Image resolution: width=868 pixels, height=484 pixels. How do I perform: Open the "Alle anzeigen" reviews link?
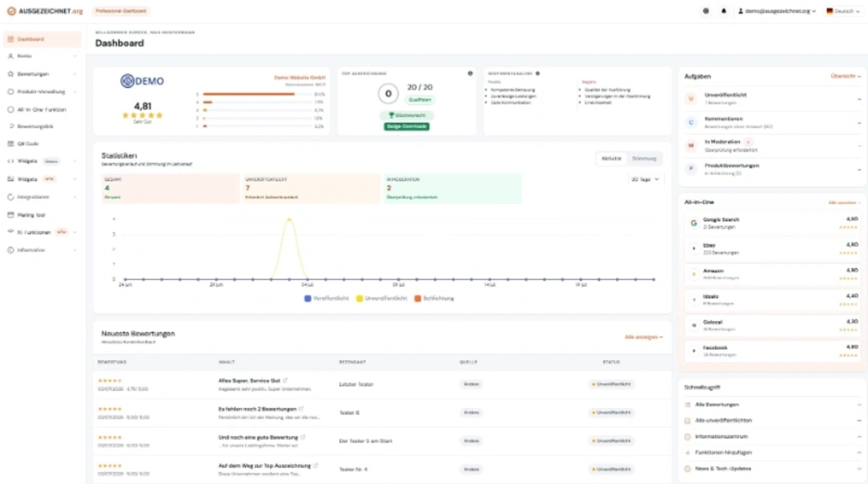pos(643,336)
